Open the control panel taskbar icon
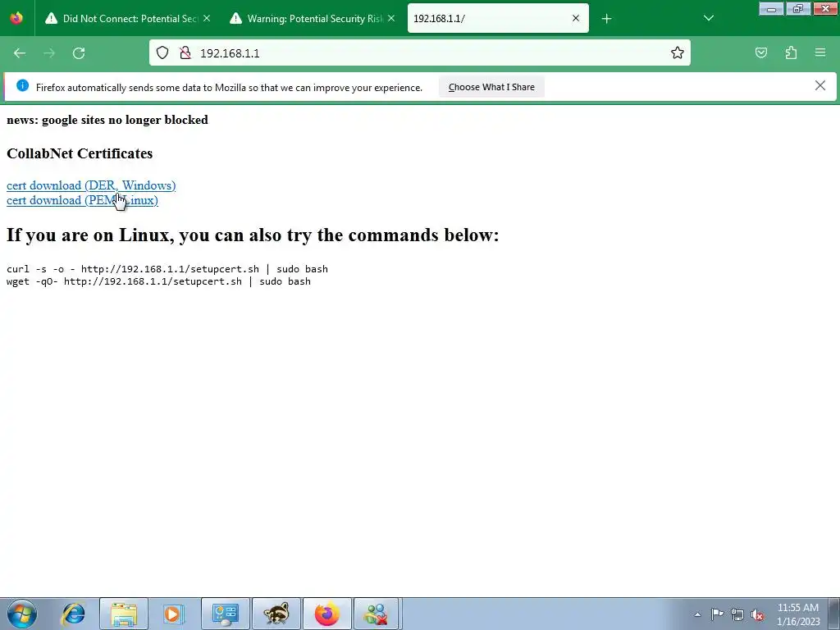Image resolution: width=840 pixels, height=630 pixels. coord(226,614)
